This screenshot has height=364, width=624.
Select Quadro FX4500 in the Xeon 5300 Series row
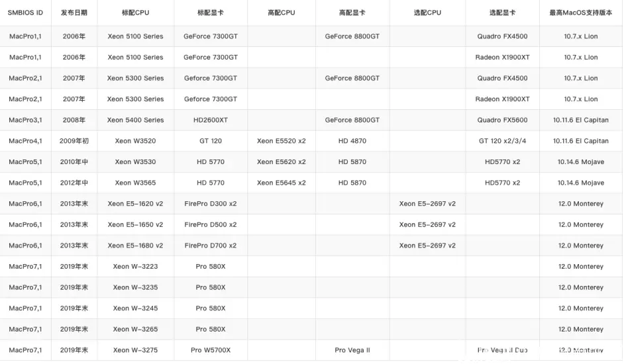(x=502, y=78)
